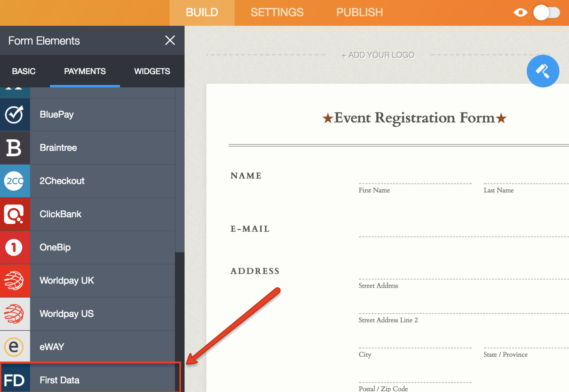This screenshot has width=569, height=392.
Task: Add the OneBip payment element
Action: click(88, 248)
